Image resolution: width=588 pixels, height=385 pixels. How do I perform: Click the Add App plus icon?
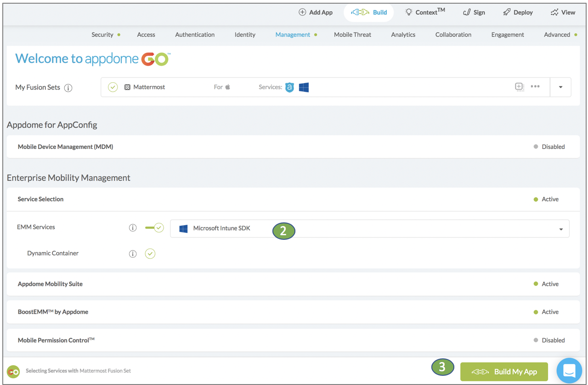[x=301, y=12]
